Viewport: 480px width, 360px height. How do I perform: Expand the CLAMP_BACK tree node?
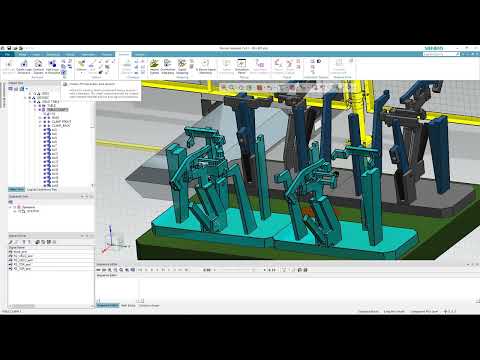point(40,126)
